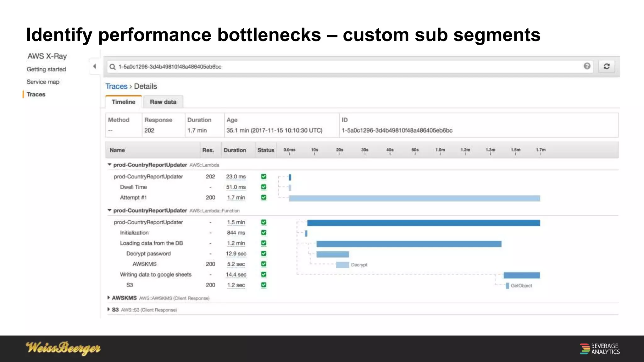Image resolution: width=644 pixels, height=362 pixels.
Task: Click status check for Dwell Time row
Action: pyautogui.click(x=264, y=187)
